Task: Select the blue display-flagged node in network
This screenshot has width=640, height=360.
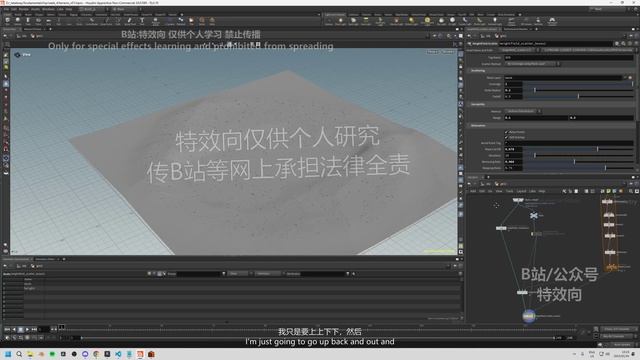Action: (x=529, y=316)
